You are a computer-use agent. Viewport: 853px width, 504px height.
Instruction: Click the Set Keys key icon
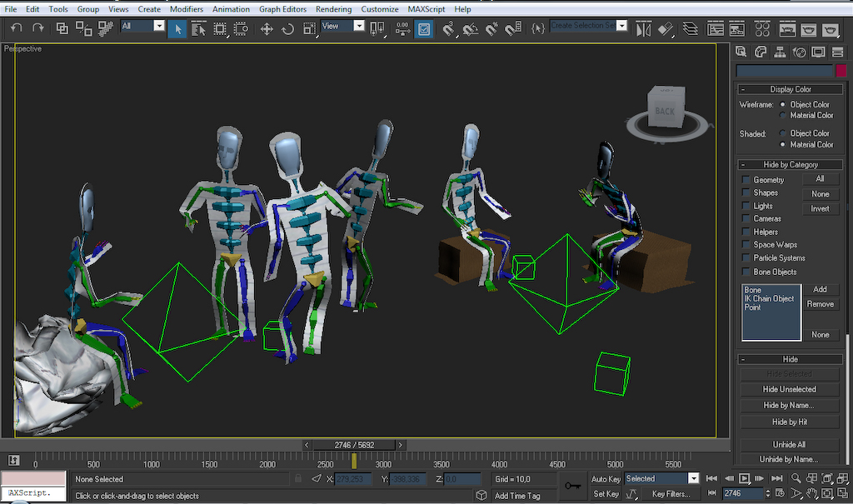click(572, 485)
